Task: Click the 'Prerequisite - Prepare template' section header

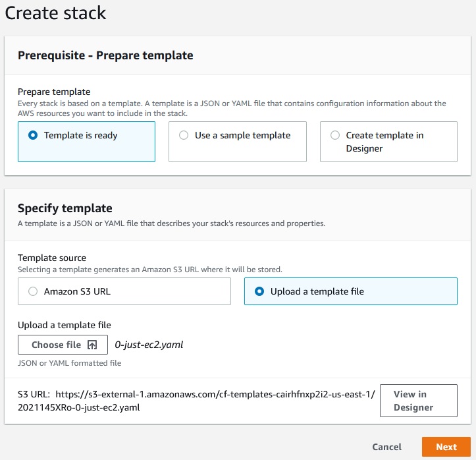Action: tap(105, 55)
